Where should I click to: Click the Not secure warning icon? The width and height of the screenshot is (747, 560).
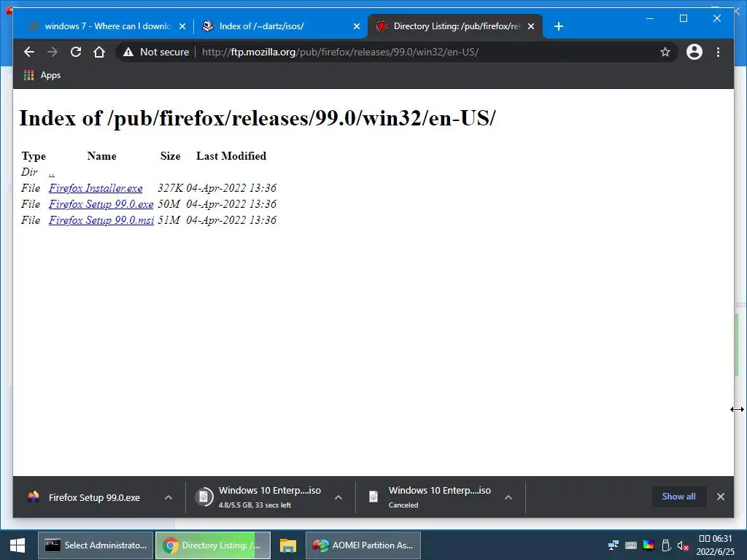pos(128,52)
